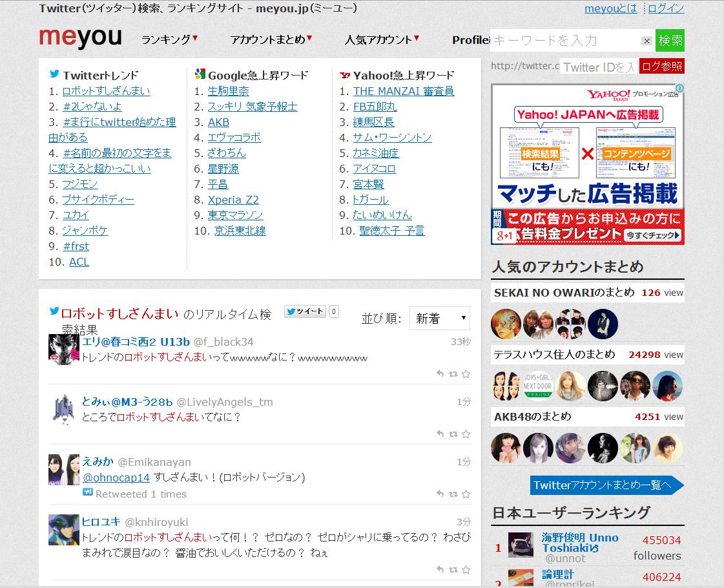724x588 pixels.
Task: Open Twitter trend ロボットすしざんまい
Action: pos(106,91)
